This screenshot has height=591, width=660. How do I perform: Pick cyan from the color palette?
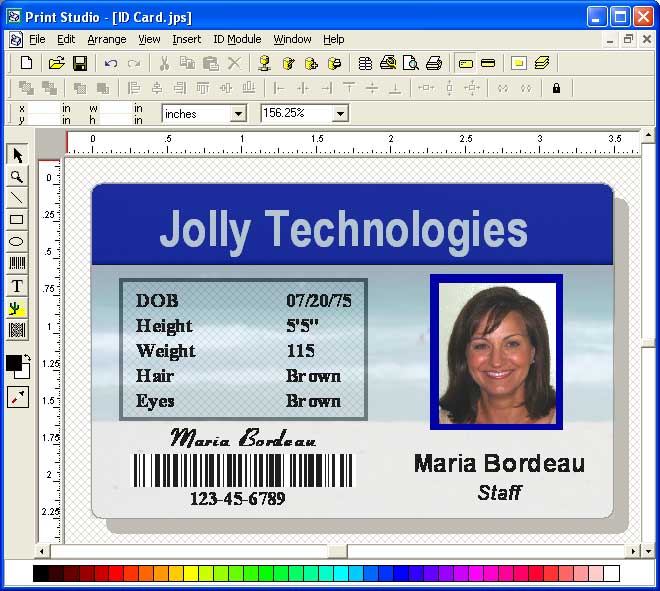[341, 574]
